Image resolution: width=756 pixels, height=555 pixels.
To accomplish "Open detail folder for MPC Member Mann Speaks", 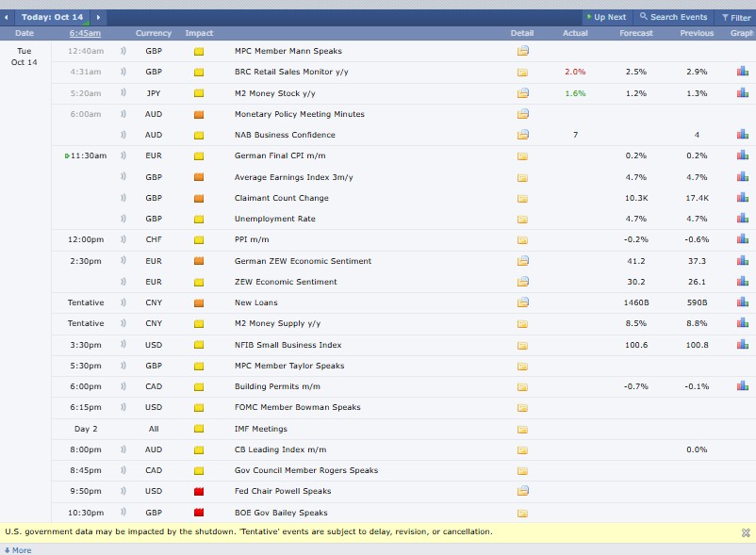I will click(x=522, y=51).
